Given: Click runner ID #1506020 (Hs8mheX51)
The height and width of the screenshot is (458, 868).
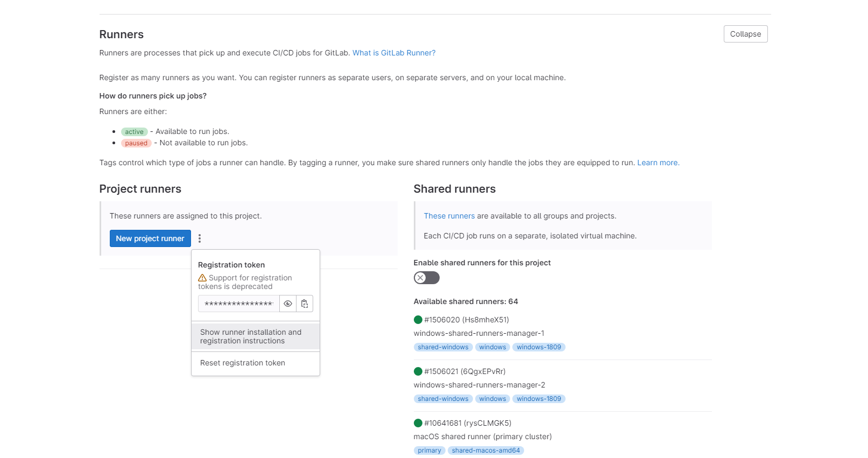Looking at the screenshot, I should click(467, 320).
